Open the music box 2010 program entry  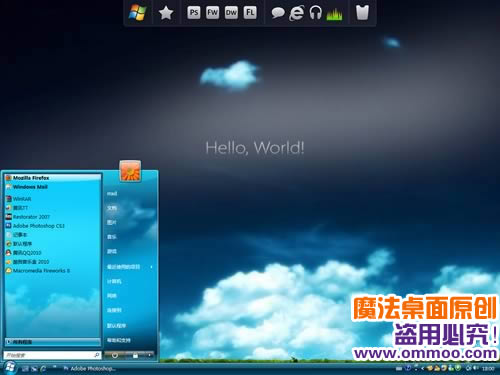point(53,262)
